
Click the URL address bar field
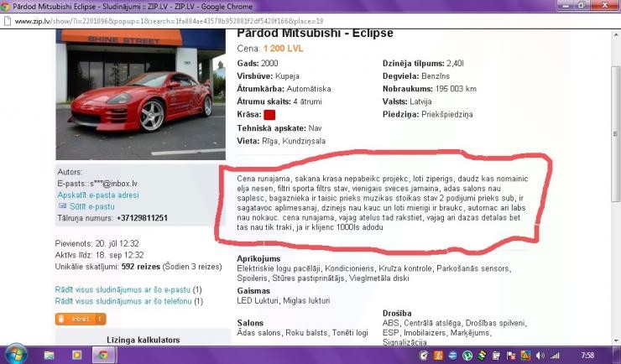tap(252, 20)
